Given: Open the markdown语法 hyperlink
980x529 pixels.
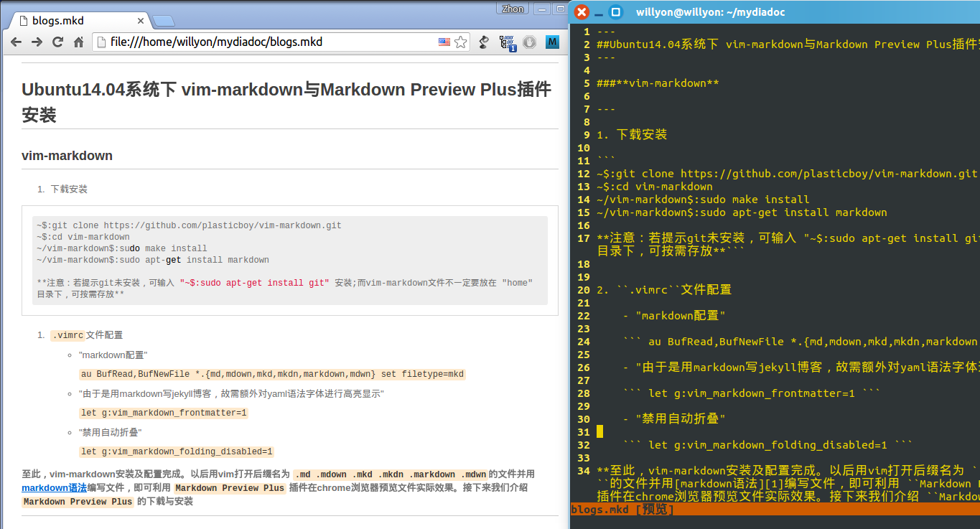Looking at the screenshot, I should point(54,487).
